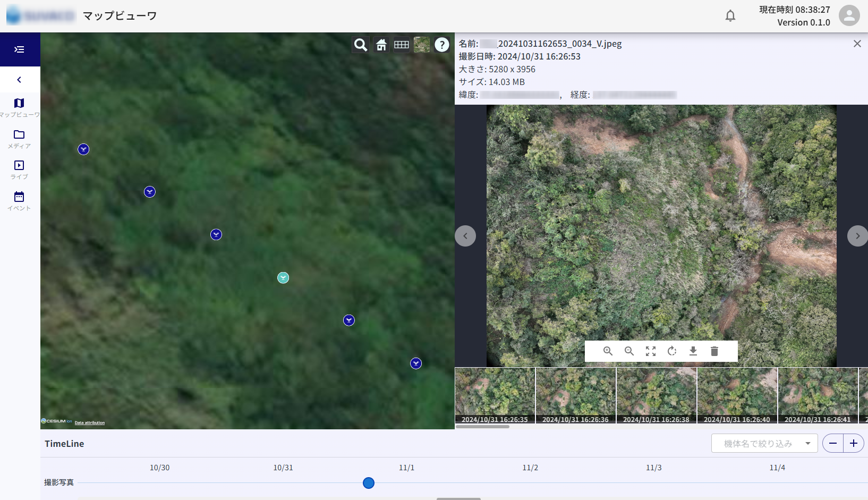Open the イベント calendar section
The image size is (868, 500).
click(x=19, y=201)
